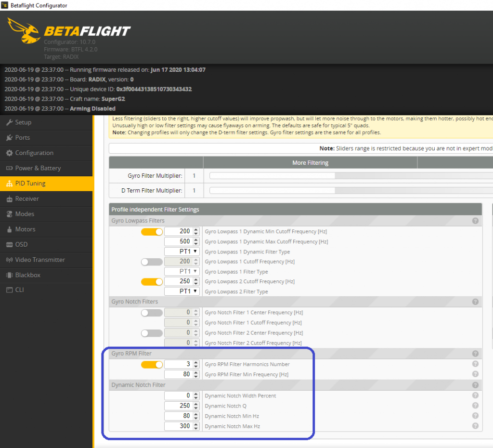The image size is (493, 448).
Task: Switch to the Video Transmitter tab
Action: point(47,260)
